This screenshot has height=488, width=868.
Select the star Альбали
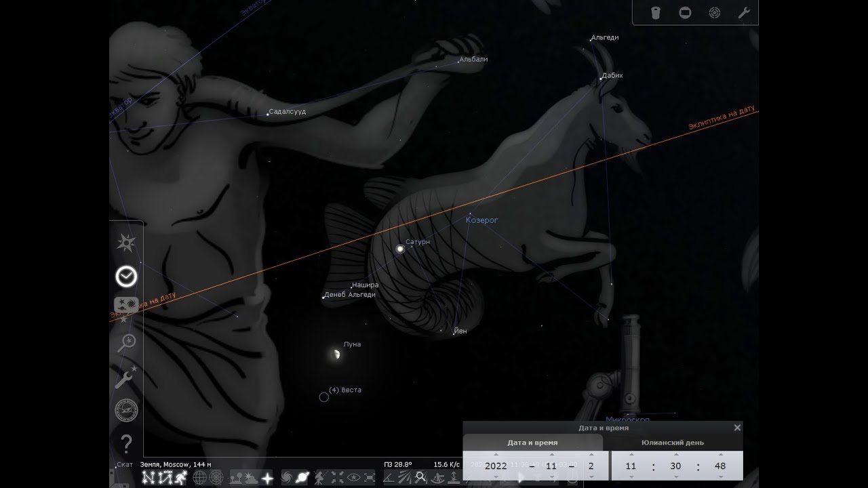[458, 61]
